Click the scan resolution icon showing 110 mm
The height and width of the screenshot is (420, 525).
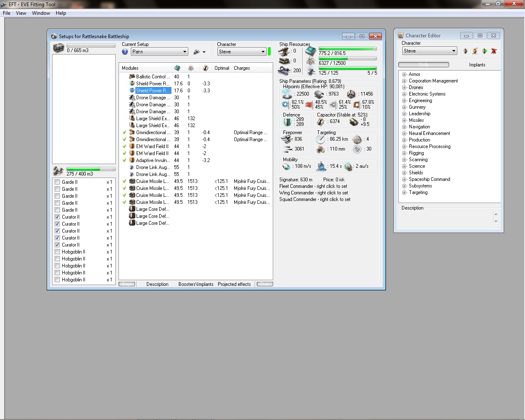pos(320,149)
